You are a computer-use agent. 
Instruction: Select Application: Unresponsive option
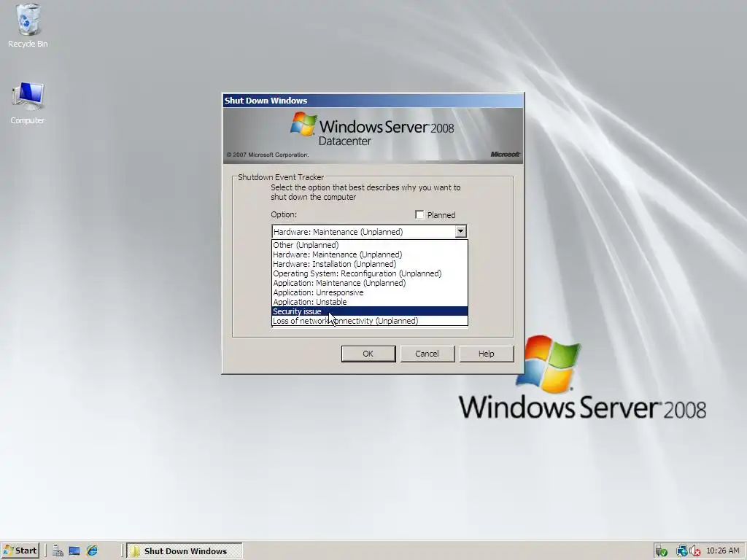[x=370, y=292]
